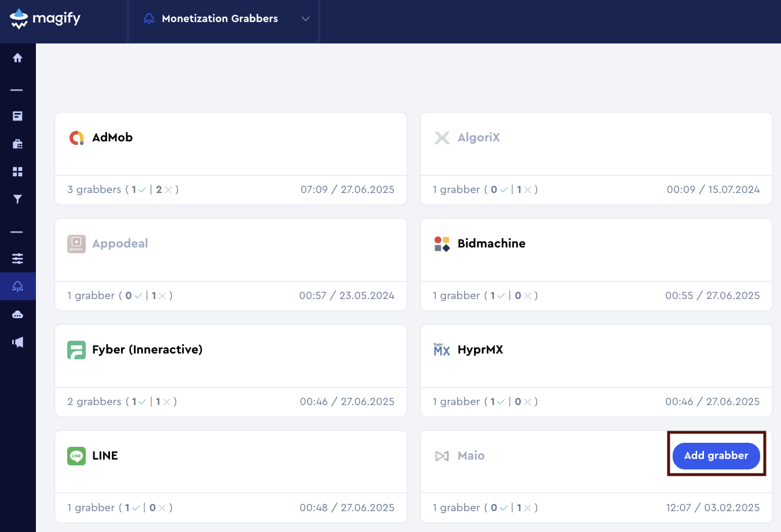Screen dimensions: 781x532
Task: Select the megaphone sidebar icon
Action: point(18,342)
